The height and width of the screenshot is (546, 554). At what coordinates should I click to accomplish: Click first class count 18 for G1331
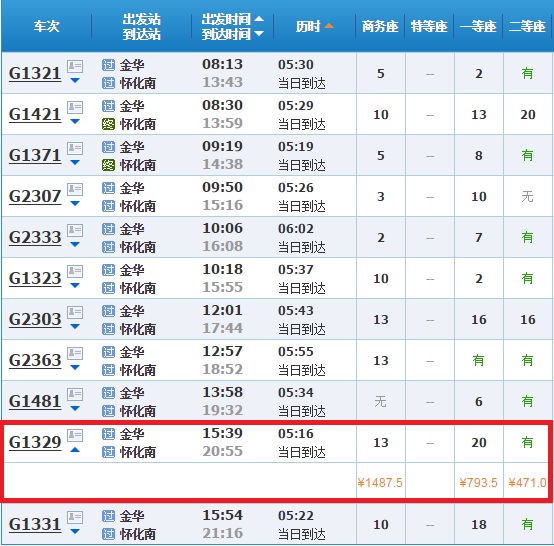[479, 524]
